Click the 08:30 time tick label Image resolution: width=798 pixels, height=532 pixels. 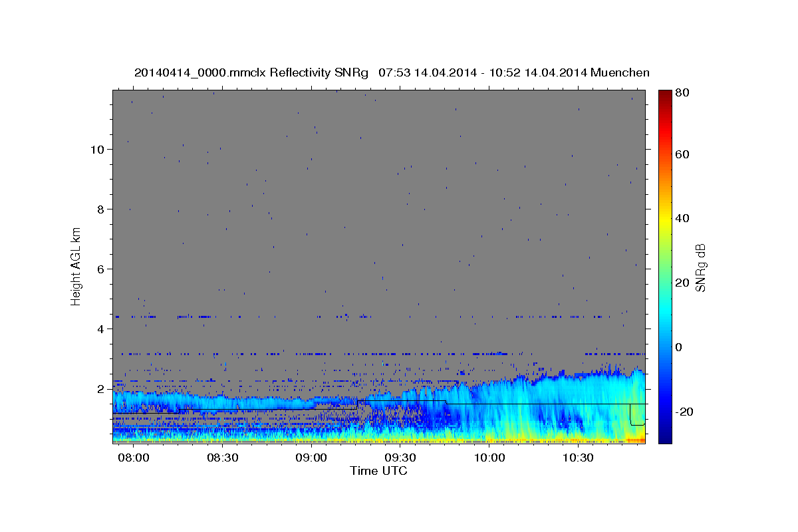tap(223, 458)
